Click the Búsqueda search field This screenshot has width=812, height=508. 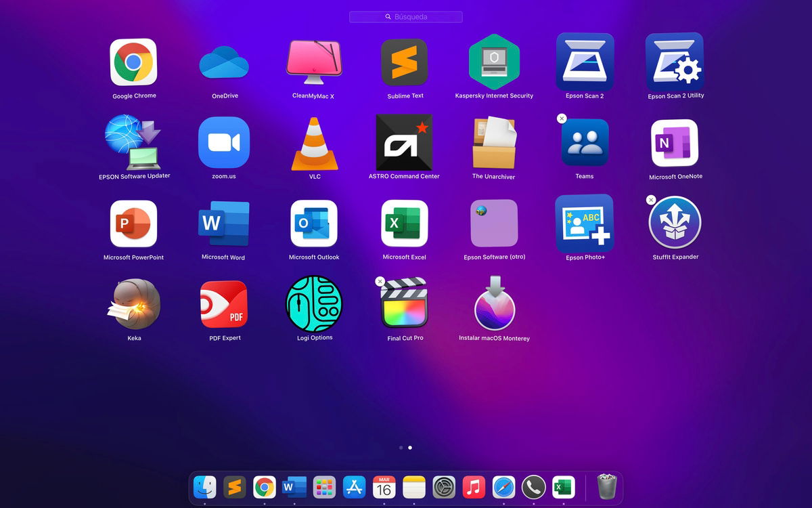(x=406, y=16)
